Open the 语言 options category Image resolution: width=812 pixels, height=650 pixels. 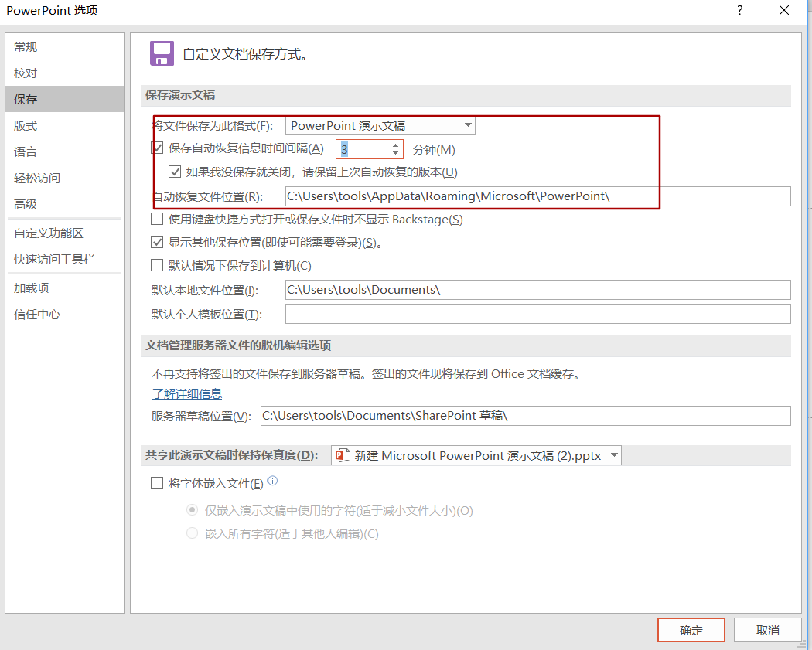pos(65,151)
